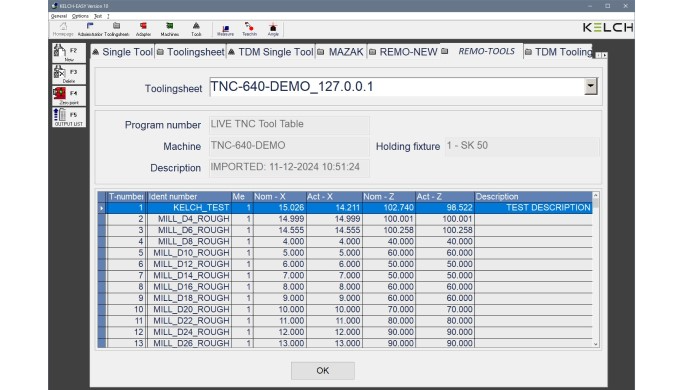Viewport: 680px width, 390px height.
Task: Select the MILL_D4_ROUGH cell
Action: click(189, 219)
